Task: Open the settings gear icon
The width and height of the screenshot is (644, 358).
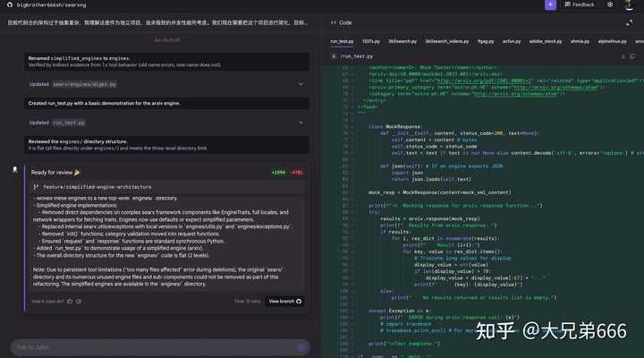Action: click(610, 4)
